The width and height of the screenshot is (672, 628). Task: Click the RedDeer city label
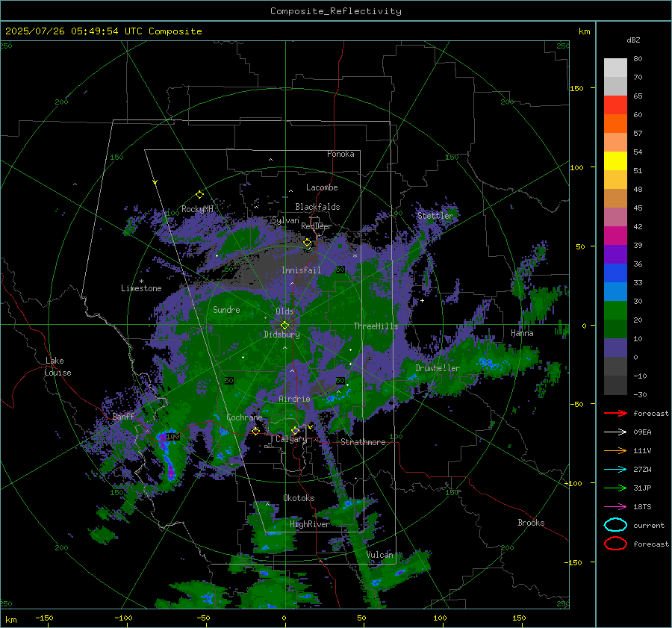(317, 226)
